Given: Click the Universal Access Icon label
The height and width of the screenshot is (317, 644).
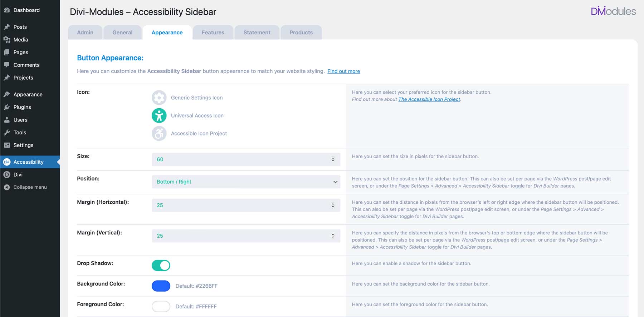Looking at the screenshot, I should (x=197, y=115).
